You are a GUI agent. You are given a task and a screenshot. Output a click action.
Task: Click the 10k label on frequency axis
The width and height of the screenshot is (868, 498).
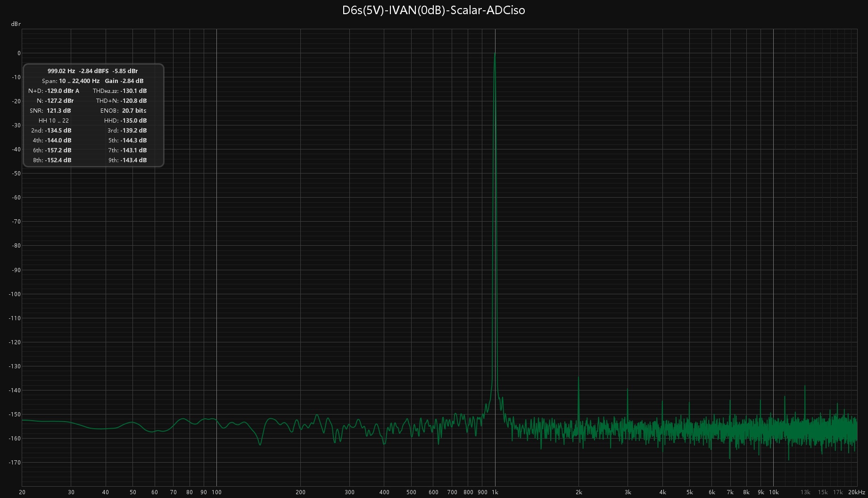coord(774,492)
